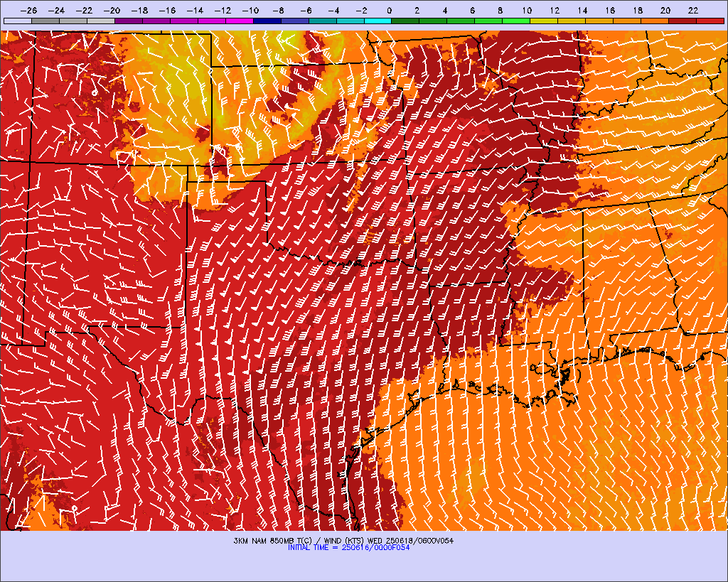Click the "-8" scale value
The height and width of the screenshot is (582, 728).
[278, 10]
